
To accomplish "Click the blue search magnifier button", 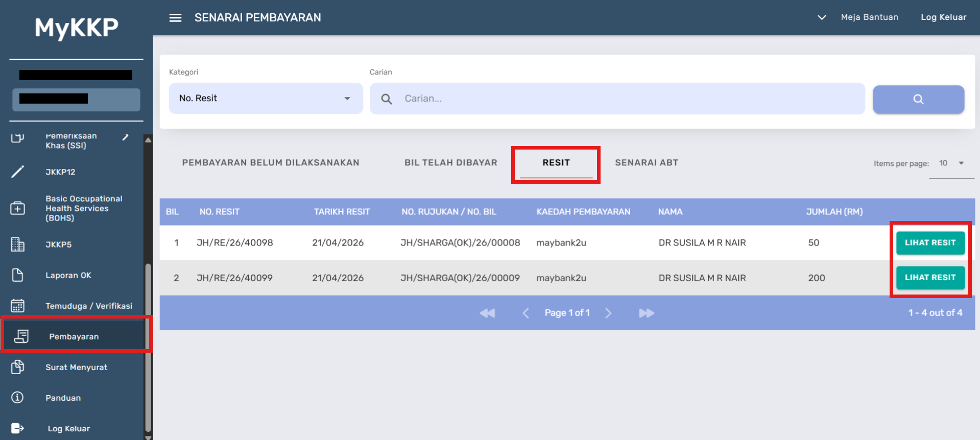I will pos(918,99).
